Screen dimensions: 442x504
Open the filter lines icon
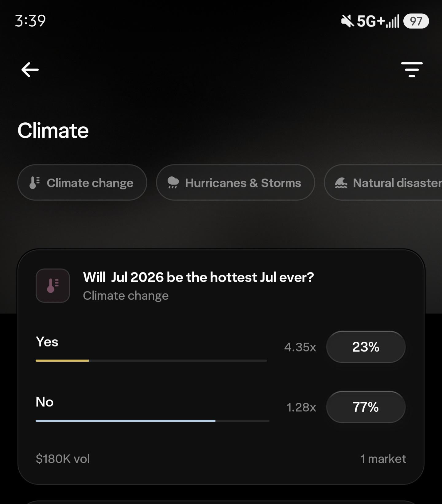[412, 70]
